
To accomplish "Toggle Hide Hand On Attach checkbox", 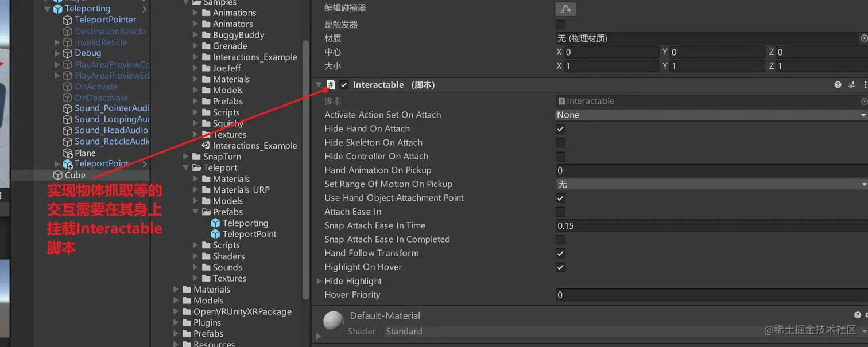I will click(x=560, y=129).
